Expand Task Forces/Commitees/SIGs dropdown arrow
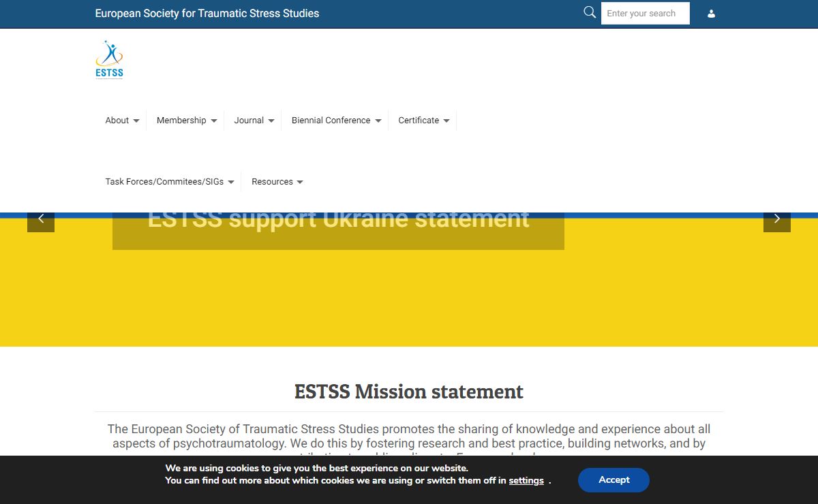This screenshot has height=504, width=818. pos(231,183)
